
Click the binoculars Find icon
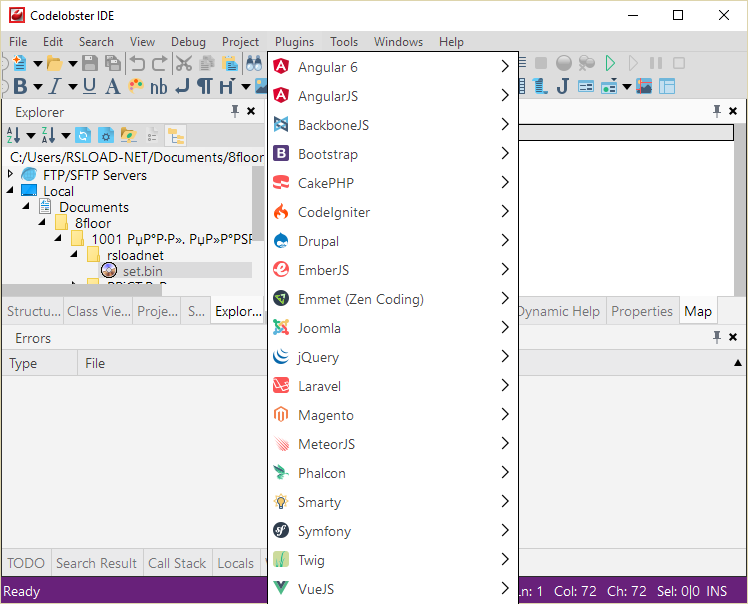pos(254,63)
